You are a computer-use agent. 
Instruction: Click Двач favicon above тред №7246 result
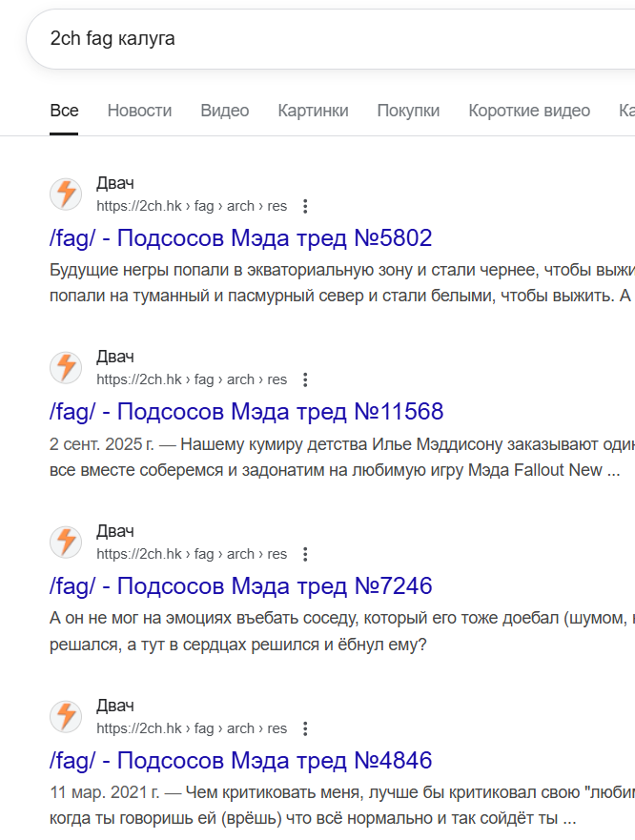coord(66,542)
